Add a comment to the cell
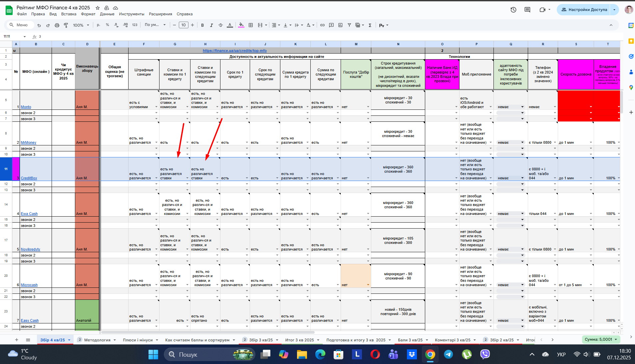 coord(331,25)
